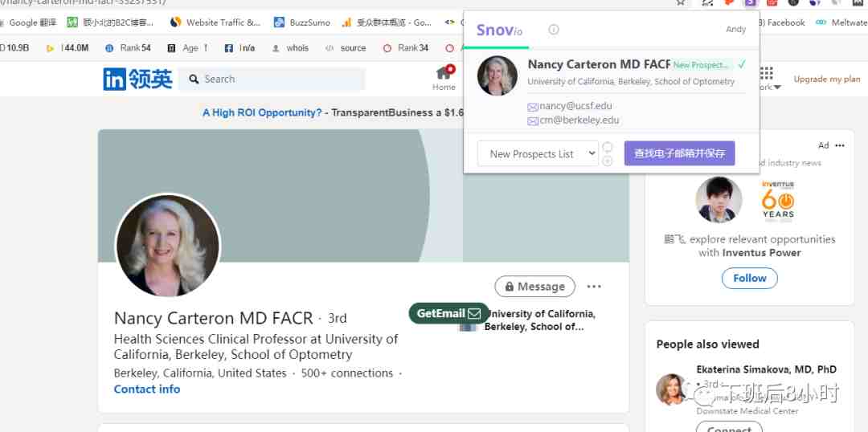
Task: Click the New Prospect... tag in Snov.io
Action: tap(702, 65)
